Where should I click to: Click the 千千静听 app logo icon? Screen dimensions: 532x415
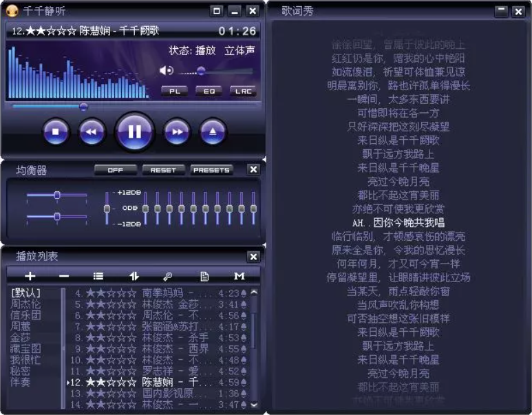12,11
